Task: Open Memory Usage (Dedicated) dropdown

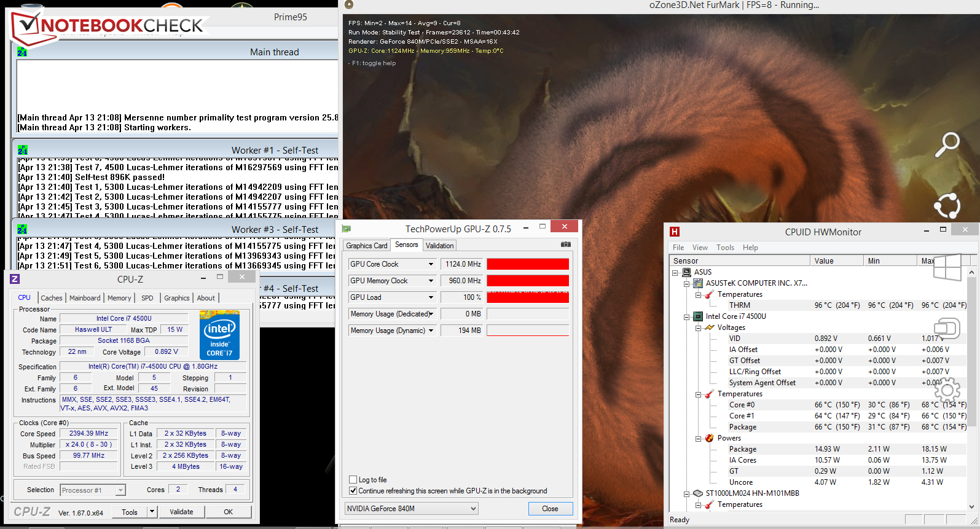Action: (x=431, y=314)
